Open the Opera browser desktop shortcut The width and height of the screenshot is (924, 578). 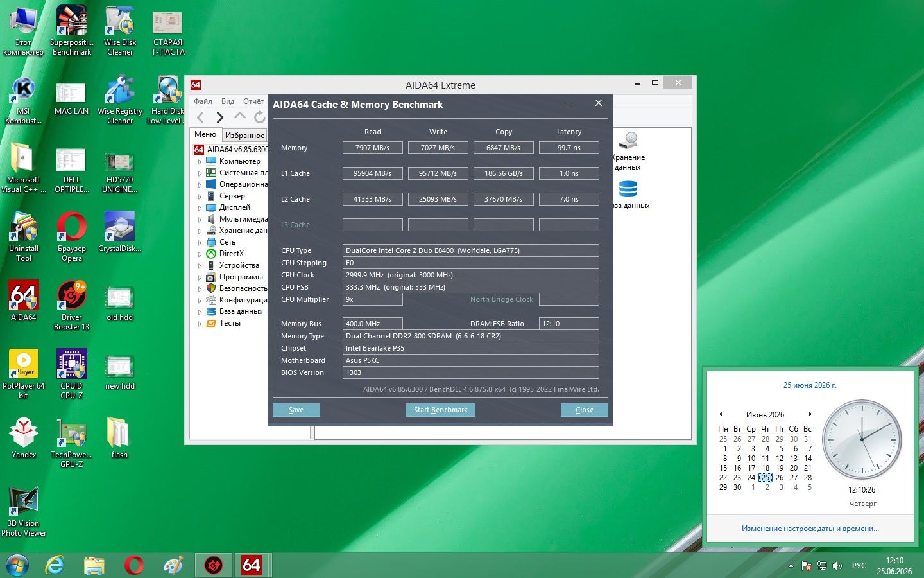click(x=72, y=236)
